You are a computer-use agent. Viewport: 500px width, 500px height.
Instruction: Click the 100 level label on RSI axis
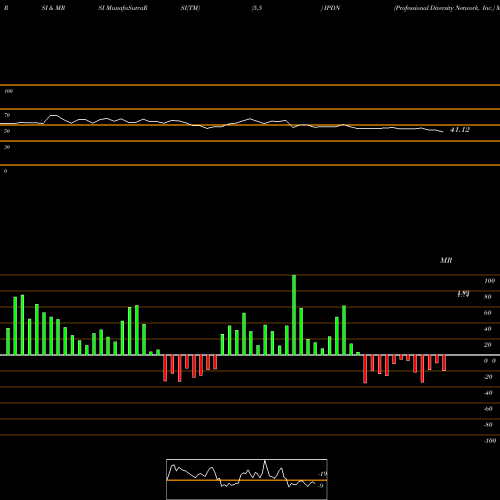tap(8, 91)
